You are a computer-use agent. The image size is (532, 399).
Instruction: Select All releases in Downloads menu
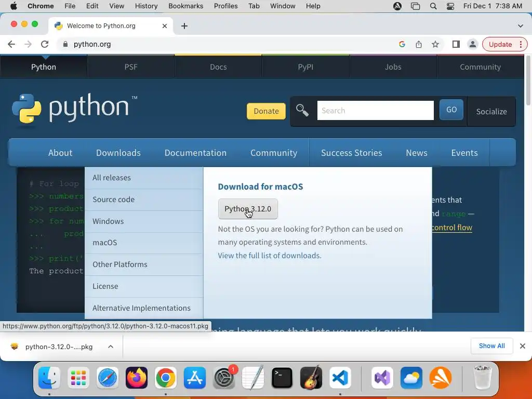(x=144, y=178)
